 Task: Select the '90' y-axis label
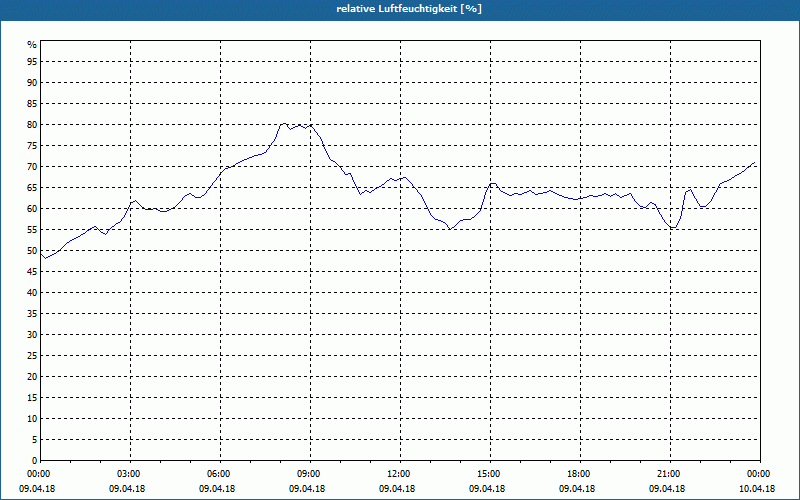[x=32, y=83]
